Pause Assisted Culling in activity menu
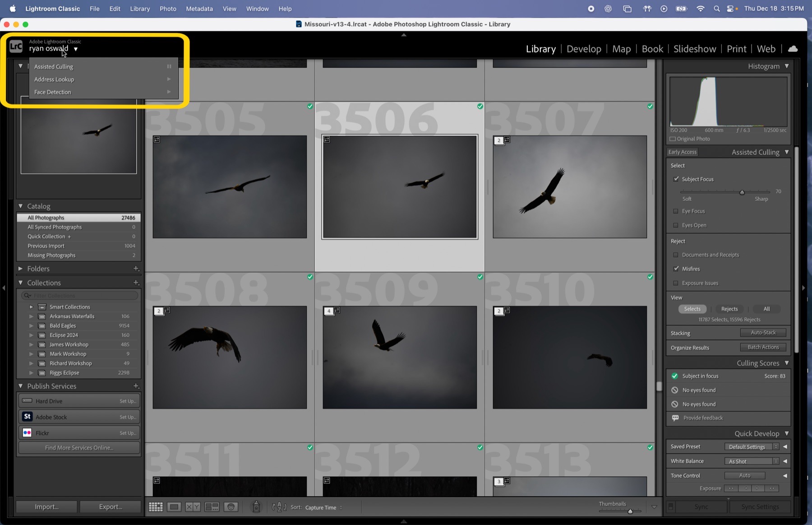 coord(169,66)
